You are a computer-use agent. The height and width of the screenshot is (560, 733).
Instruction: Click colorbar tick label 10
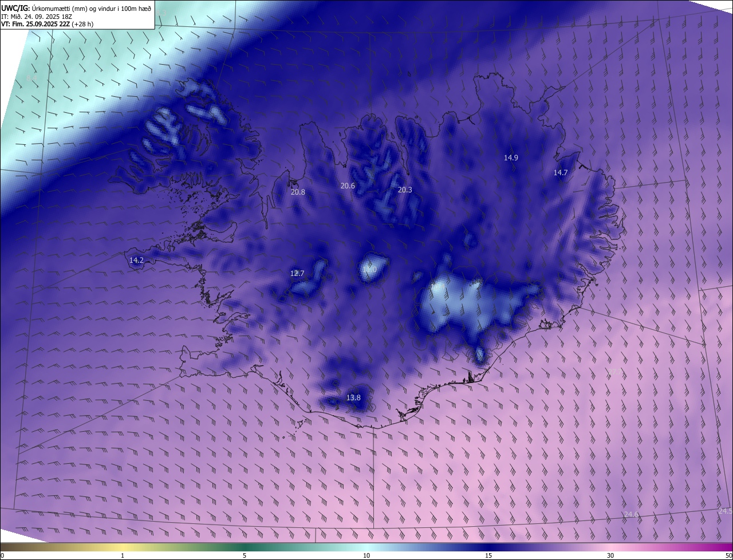point(366,555)
